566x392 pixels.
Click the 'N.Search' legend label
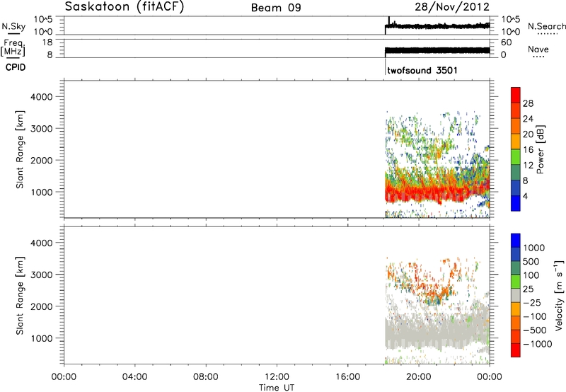click(x=546, y=26)
